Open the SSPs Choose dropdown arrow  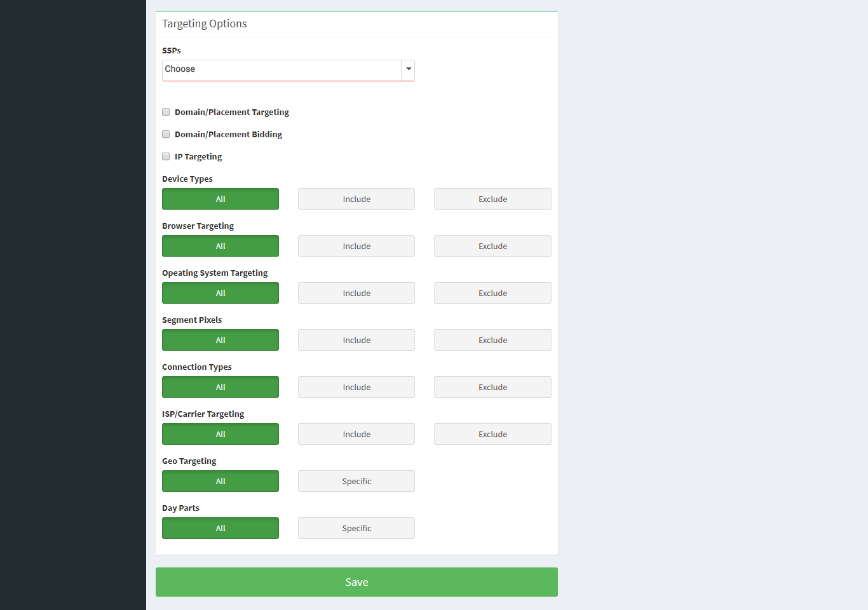pyautogui.click(x=409, y=70)
